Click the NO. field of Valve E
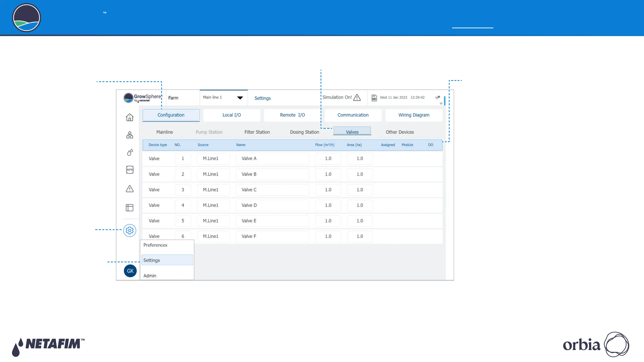 pos(183,221)
